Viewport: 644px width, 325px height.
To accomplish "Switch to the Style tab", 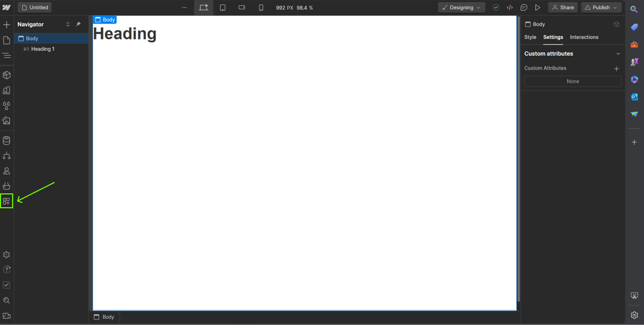I will (x=530, y=37).
